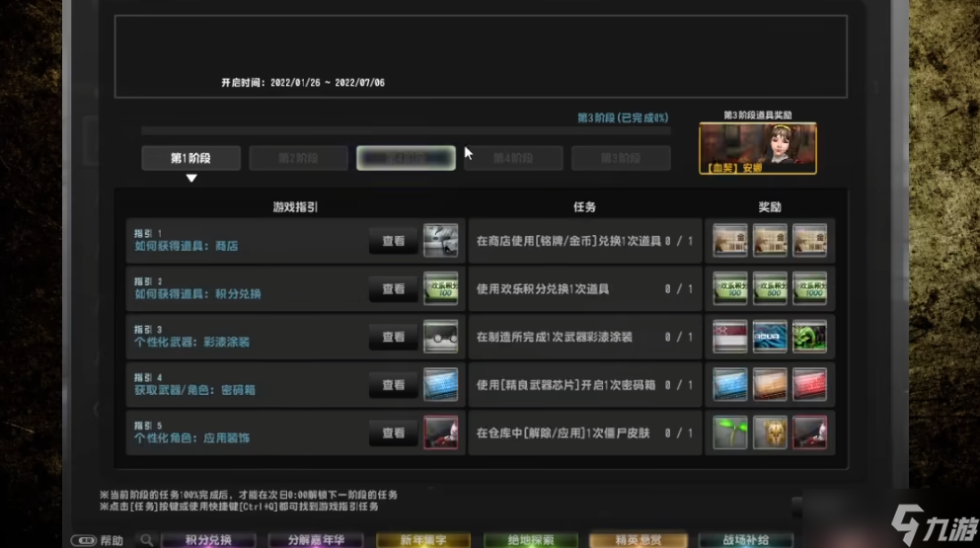Click 查看 for 如何获得道具：积分兑换
Screen dimensions: 980x548
[393, 289]
